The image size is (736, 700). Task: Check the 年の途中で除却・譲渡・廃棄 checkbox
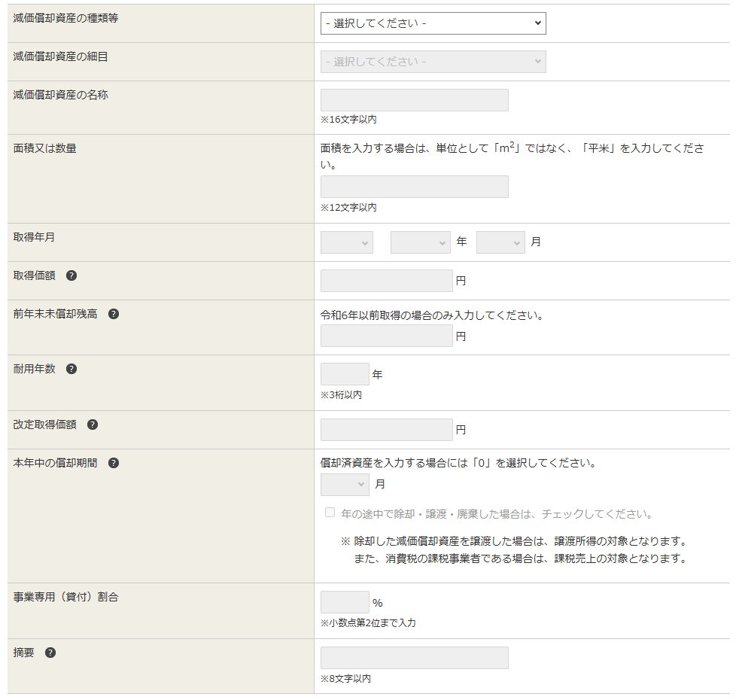[330, 513]
